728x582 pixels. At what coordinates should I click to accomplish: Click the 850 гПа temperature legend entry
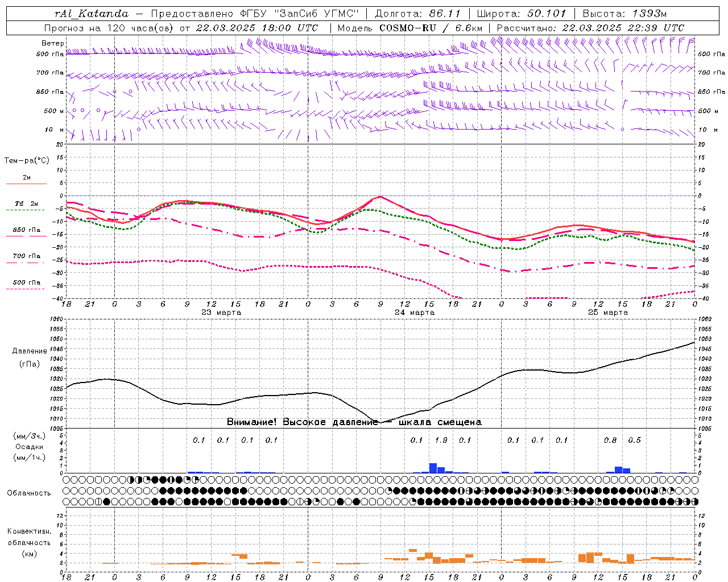(x=27, y=230)
